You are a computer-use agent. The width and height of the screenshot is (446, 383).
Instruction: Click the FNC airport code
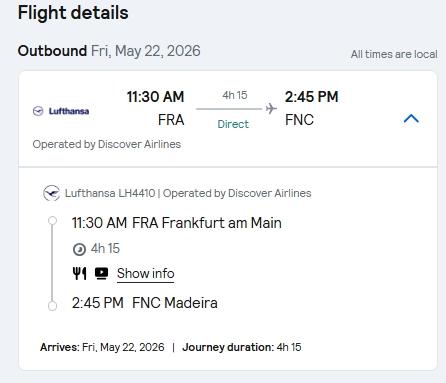pyautogui.click(x=299, y=120)
